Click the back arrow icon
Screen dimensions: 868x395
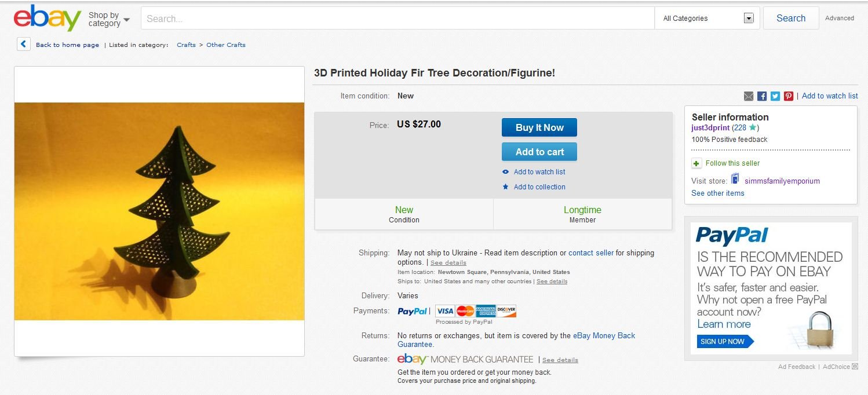24,44
